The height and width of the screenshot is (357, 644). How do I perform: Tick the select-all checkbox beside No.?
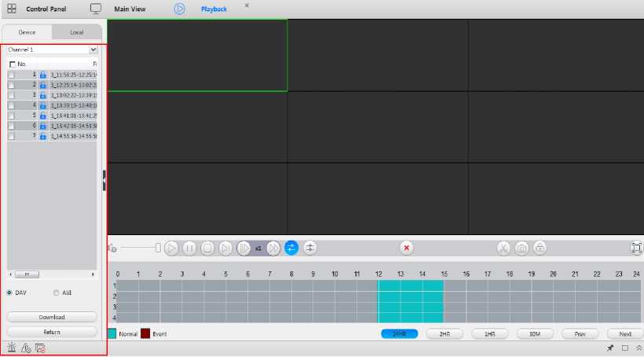click(12, 64)
